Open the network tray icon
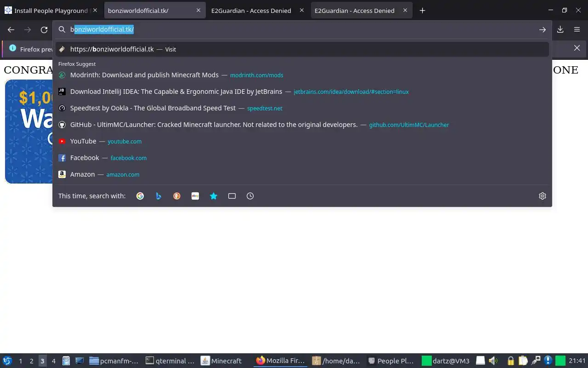 [x=535, y=361]
